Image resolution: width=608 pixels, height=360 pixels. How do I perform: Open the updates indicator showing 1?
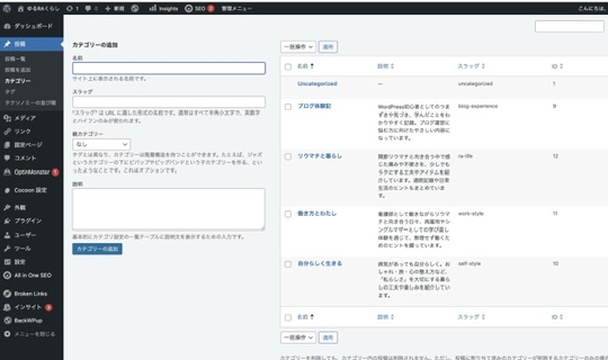click(72, 8)
